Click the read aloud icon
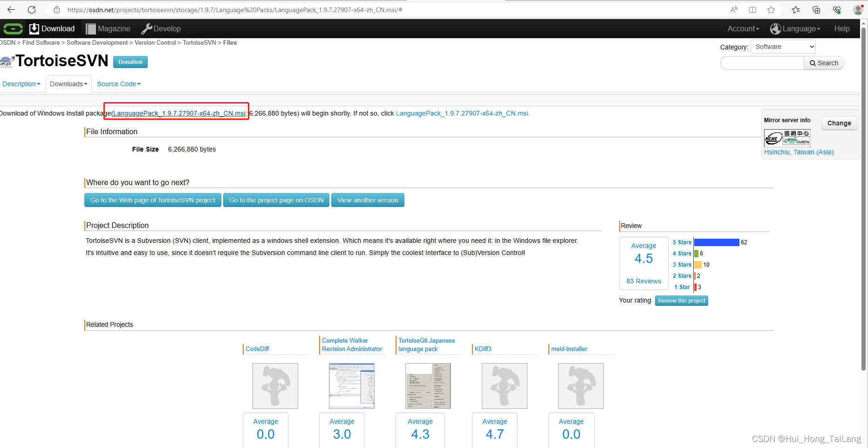 point(734,9)
